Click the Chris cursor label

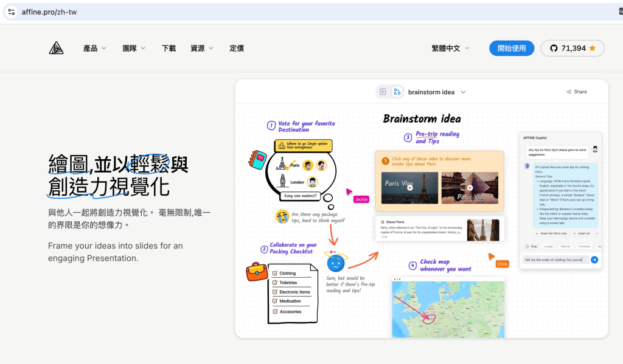pyautogui.click(x=502, y=264)
